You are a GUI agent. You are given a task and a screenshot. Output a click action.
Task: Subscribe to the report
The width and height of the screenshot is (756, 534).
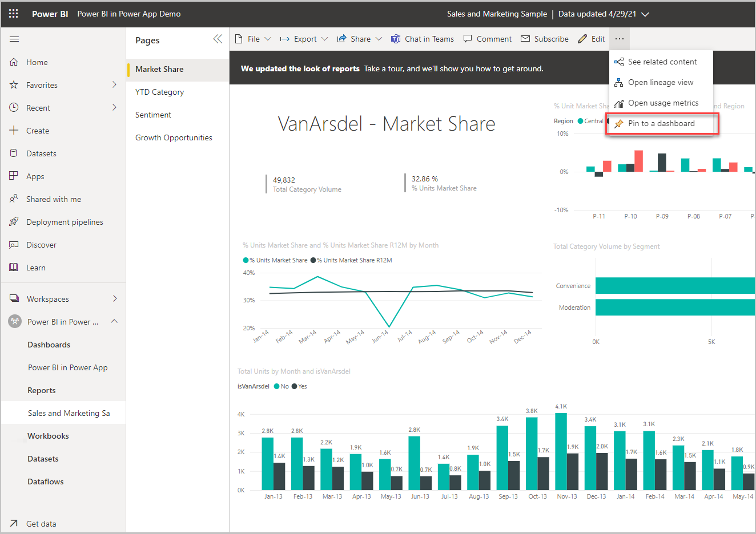coord(544,38)
